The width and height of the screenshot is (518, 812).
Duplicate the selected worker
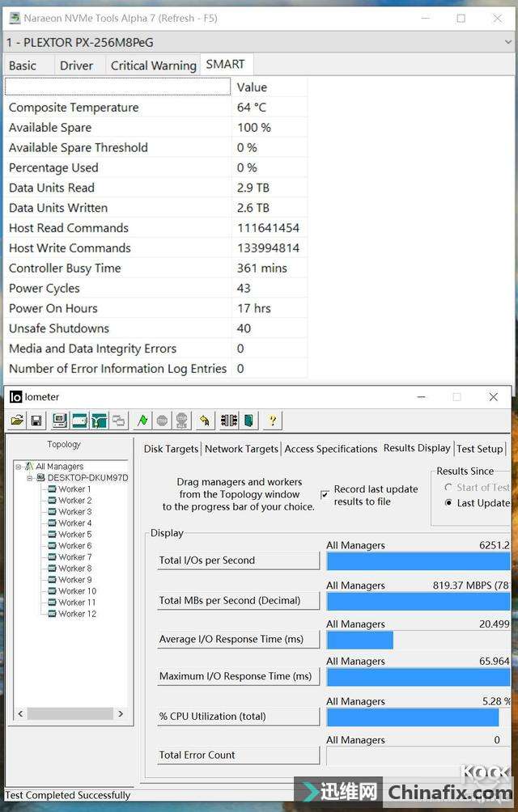tap(119, 421)
